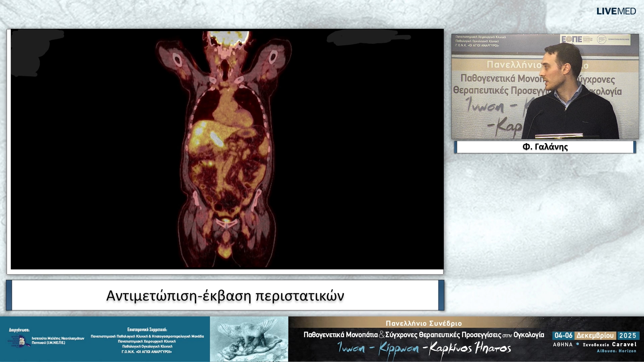This screenshot has width=644, height=362.
Task: Click 'Ξενοδοχείο Caravel' venue text
Action: [609, 344]
